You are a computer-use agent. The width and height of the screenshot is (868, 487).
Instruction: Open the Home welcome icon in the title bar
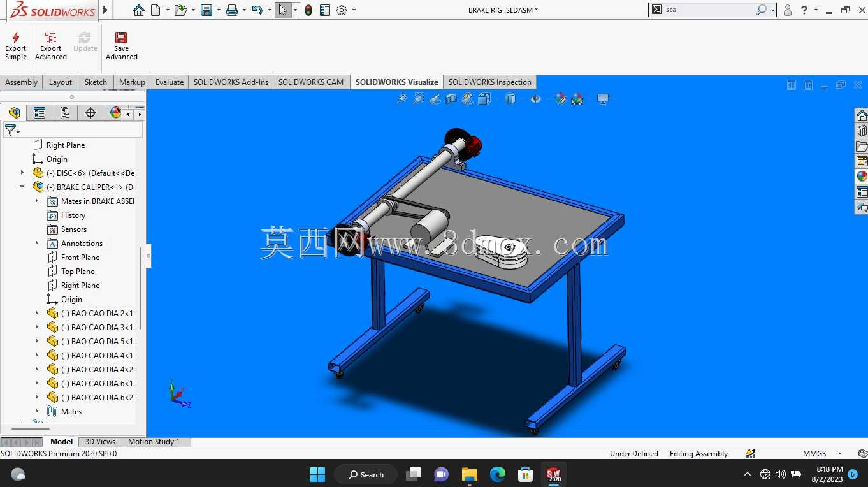point(138,10)
